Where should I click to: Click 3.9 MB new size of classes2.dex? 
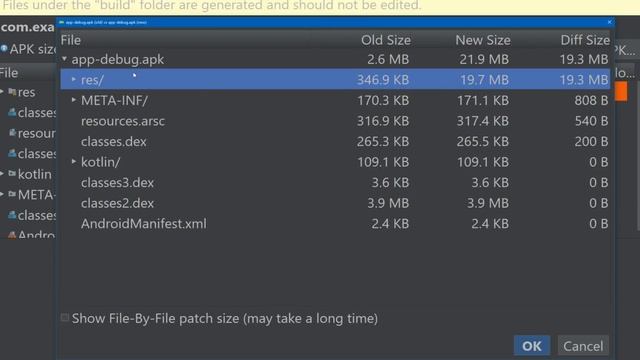coord(488,203)
